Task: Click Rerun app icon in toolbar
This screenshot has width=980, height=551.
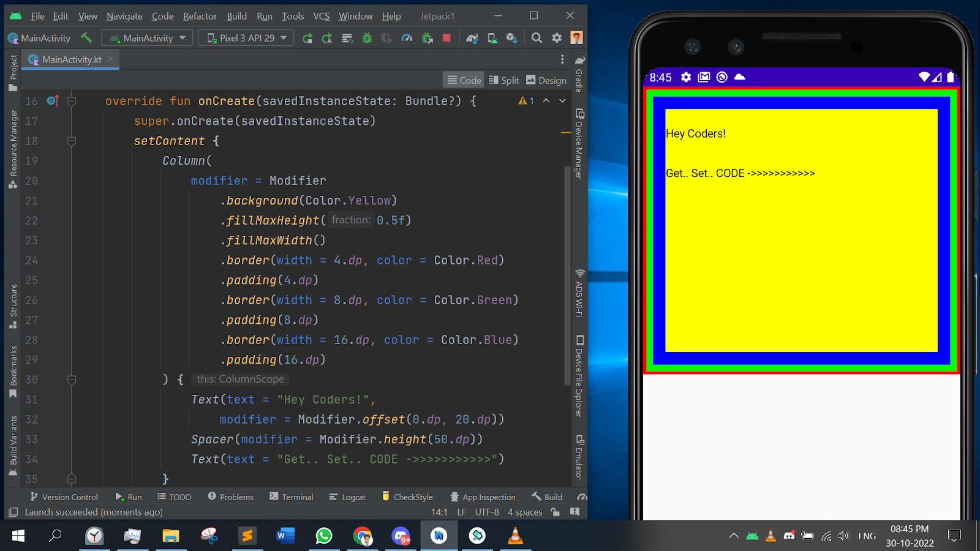Action: tap(307, 38)
